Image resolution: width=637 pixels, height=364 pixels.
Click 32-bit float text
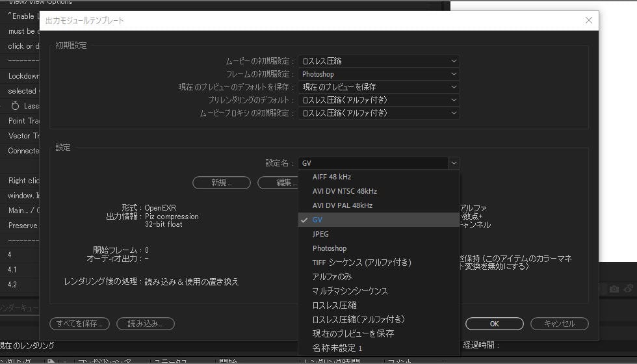tap(164, 224)
